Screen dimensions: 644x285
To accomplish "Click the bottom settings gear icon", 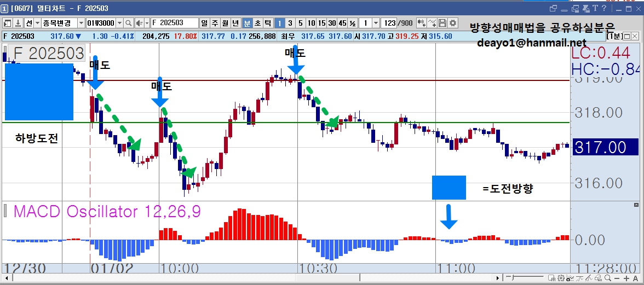I will click(561, 278).
